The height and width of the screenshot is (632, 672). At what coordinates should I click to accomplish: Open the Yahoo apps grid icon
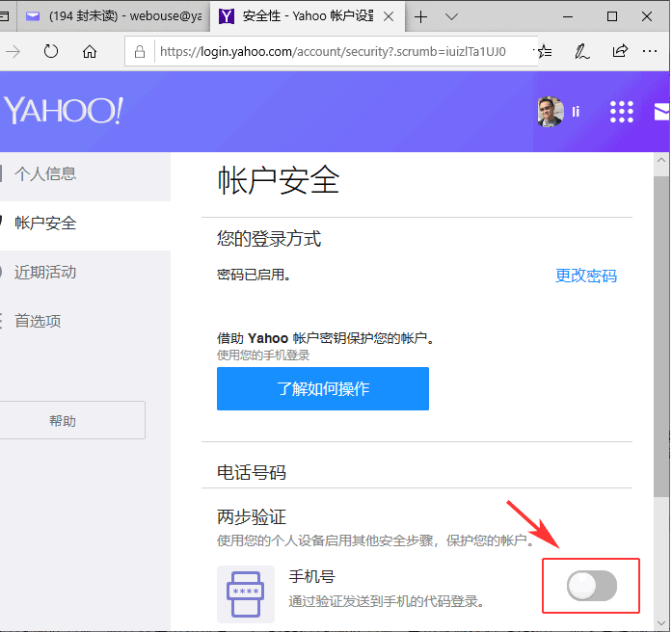click(x=622, y=112)
